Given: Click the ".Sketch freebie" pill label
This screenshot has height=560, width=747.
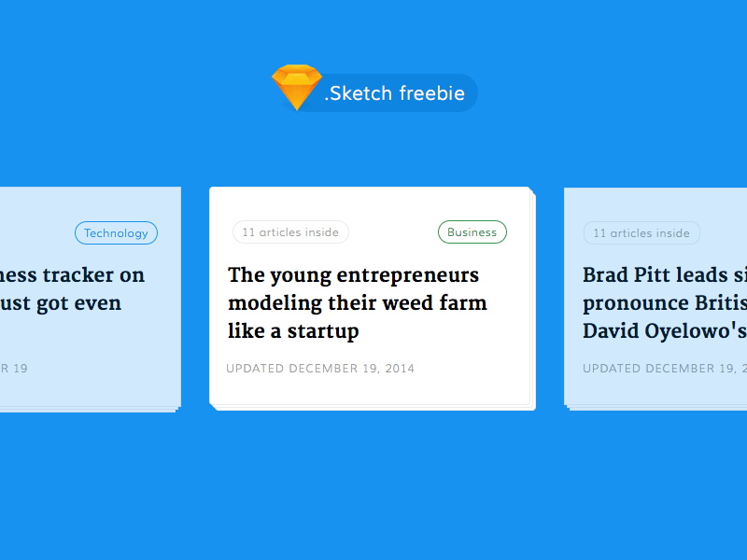Looking at the screenshot, I should (x=394, y=93).
